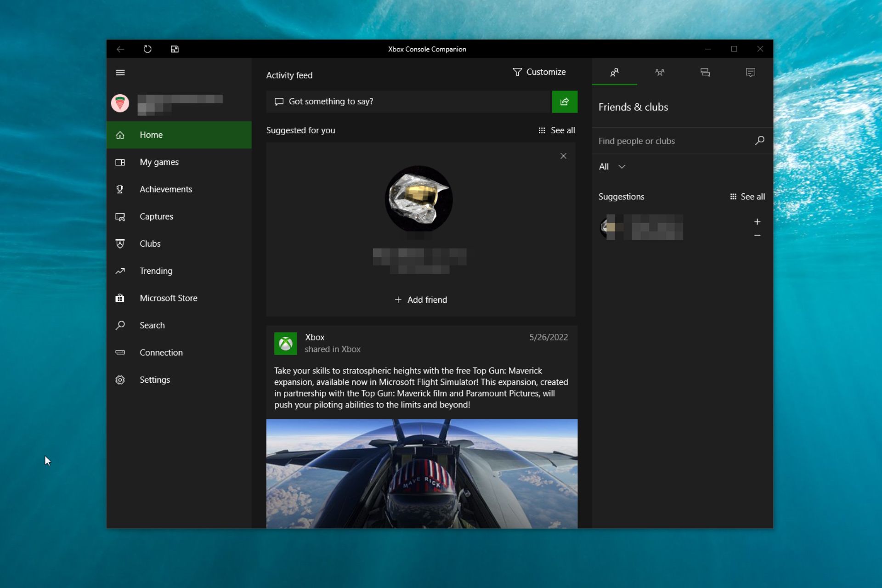This screenshot has width=882, height=588.
Task: Open the Achievements section
Action: point(165,189)
